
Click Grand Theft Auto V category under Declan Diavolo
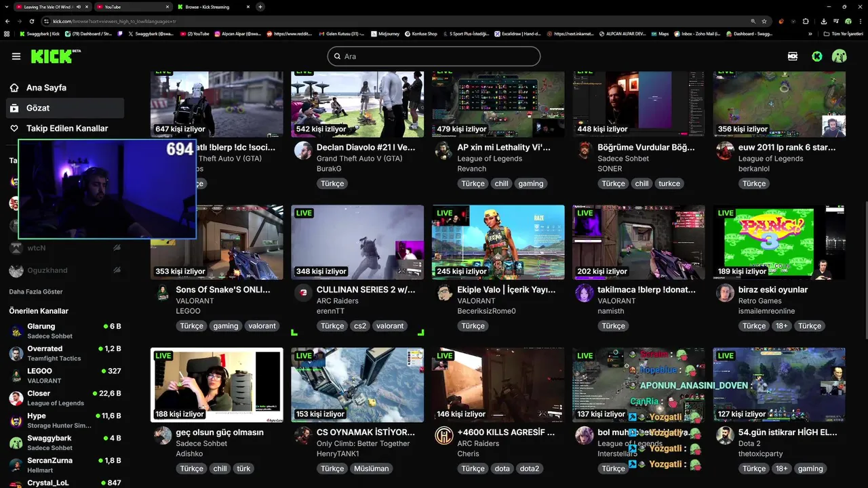(x=359, y=159)
